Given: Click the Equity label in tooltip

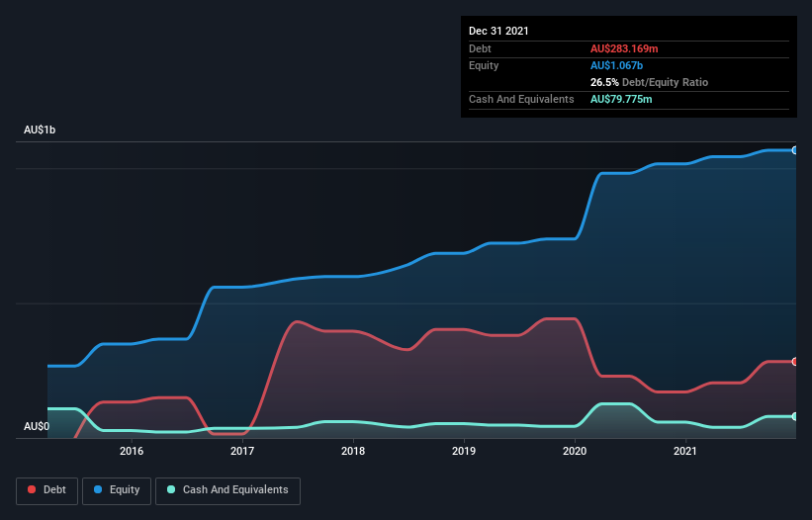Looking at the screenshot, I should [484, 65].
